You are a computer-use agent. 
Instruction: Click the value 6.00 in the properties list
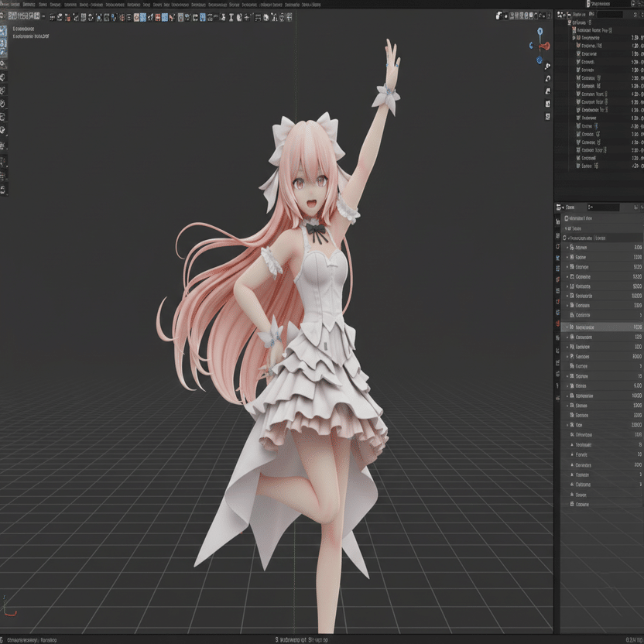coord(638,386)
